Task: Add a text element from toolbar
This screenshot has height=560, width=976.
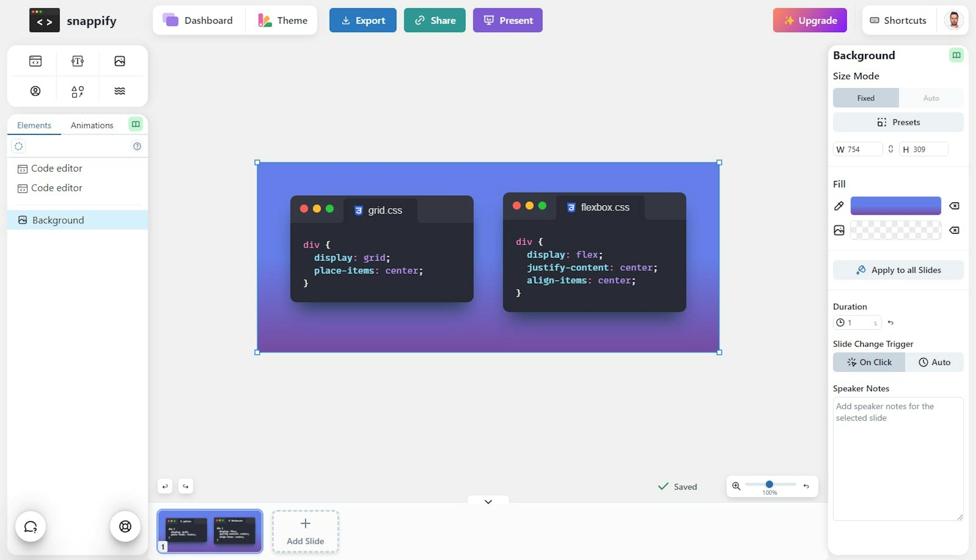Action: [77, 61]
